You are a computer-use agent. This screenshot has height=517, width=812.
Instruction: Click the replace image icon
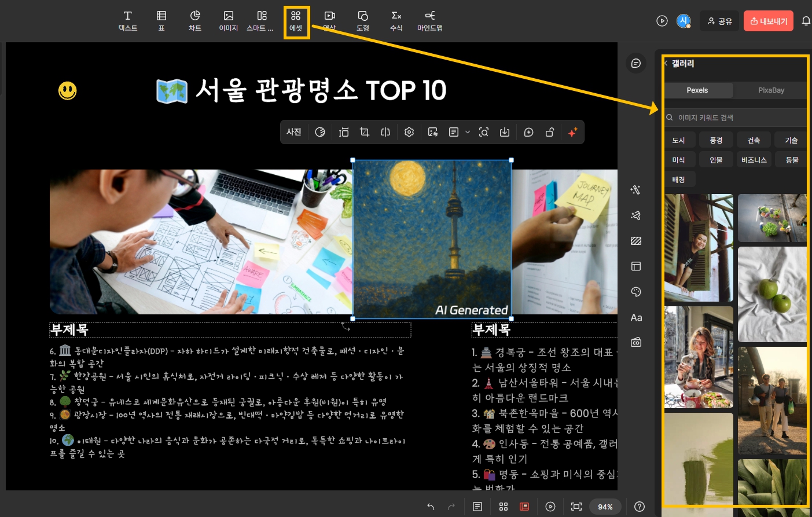click(x=433, y=132)
